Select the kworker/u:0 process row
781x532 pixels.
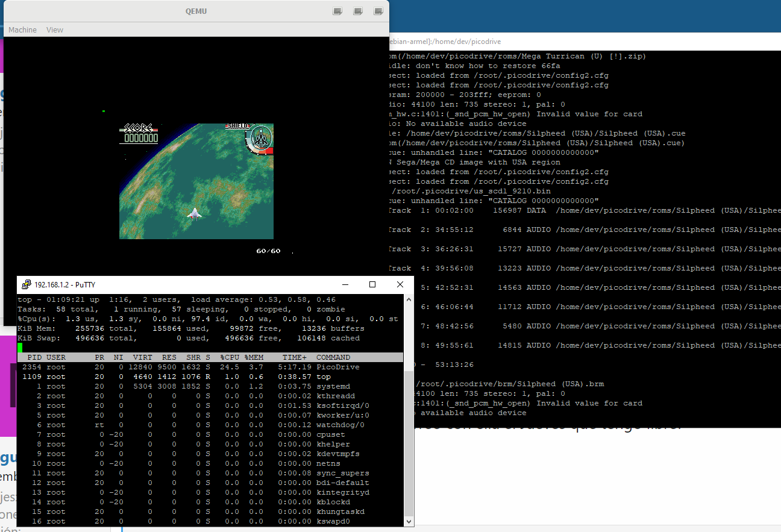(210, 415)
